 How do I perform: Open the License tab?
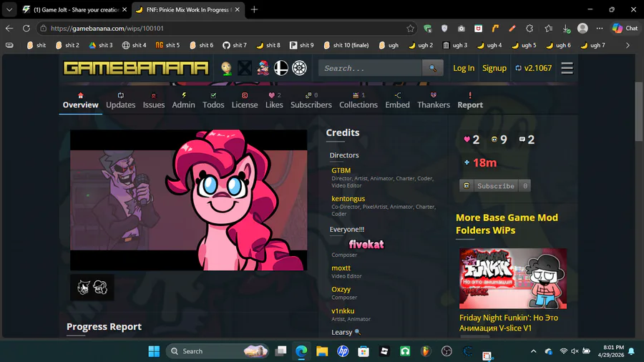[x=245, y=101]
